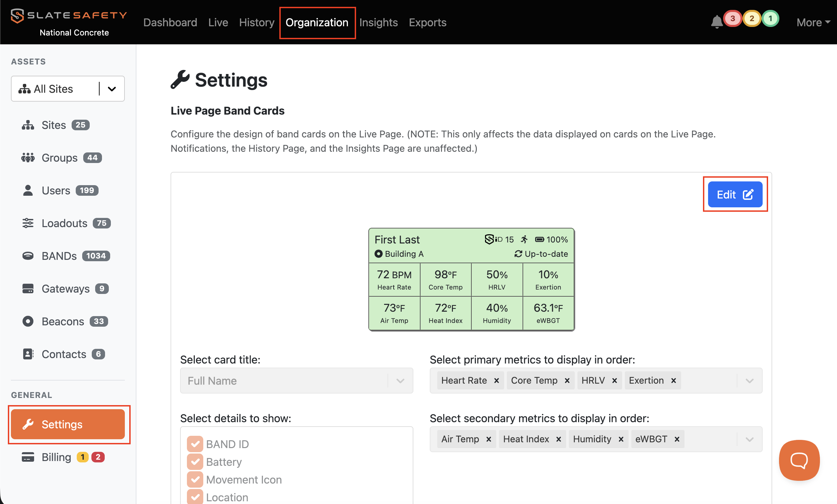Screen dimensions: 837x504
Task: Click the blue Edit button
Action: point(735,194)
